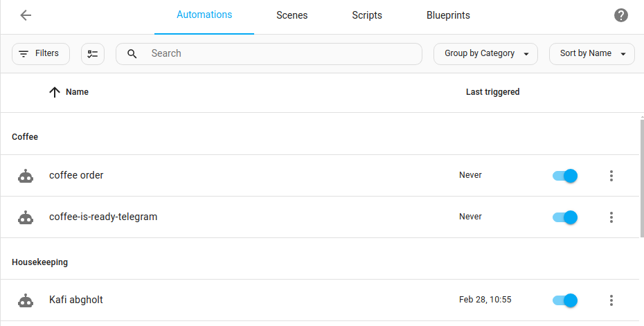Screen dimensions: 644x326
Task: Collapse the Coffee category group
Action: 25,137
